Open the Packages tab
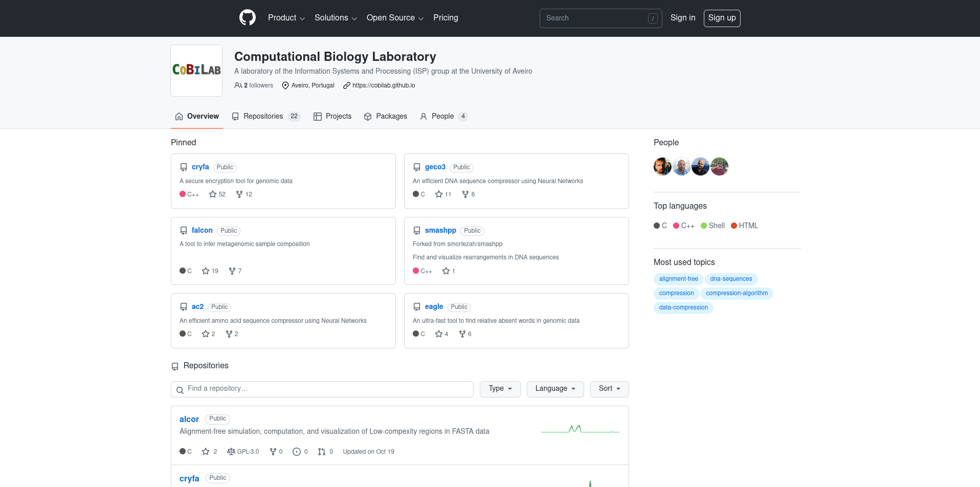 pyautogui.click(x=386, y=117)
